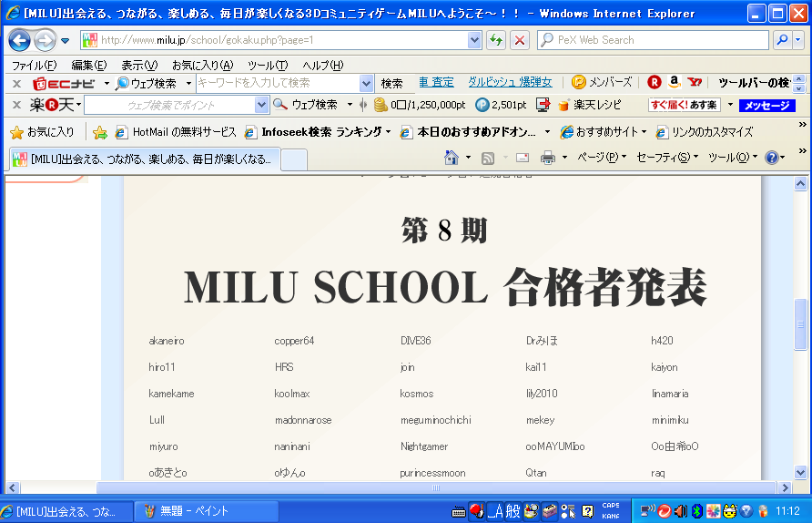812x523 pixels.
Task: Open the セーフティ(S) dropdown menu
Action: click(x=666, y=158)
